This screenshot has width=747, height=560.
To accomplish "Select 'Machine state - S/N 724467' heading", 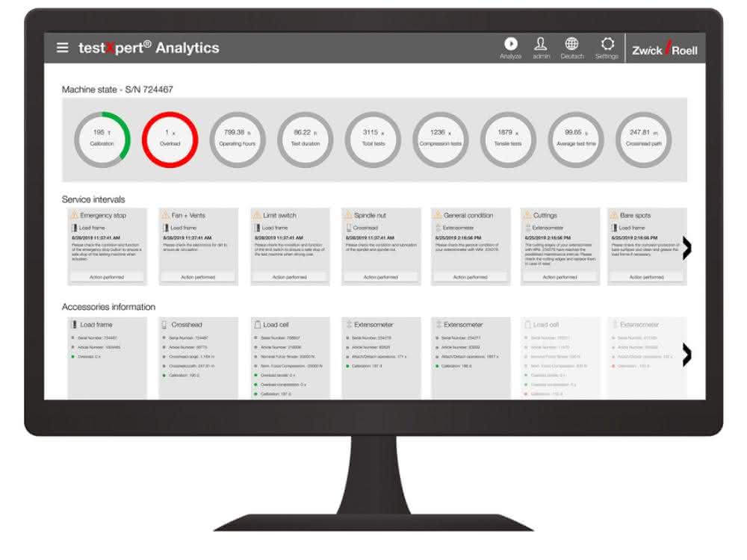I will (x=117, y=90).
